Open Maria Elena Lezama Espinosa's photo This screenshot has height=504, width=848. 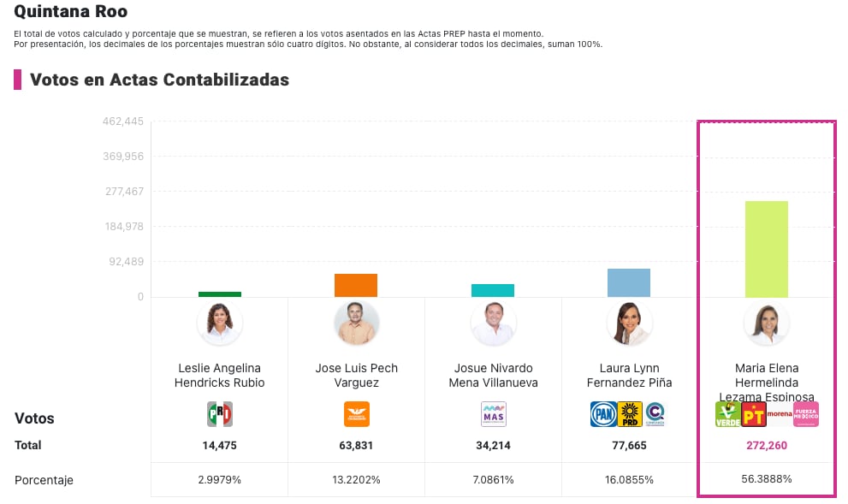(x=767, y=323)
